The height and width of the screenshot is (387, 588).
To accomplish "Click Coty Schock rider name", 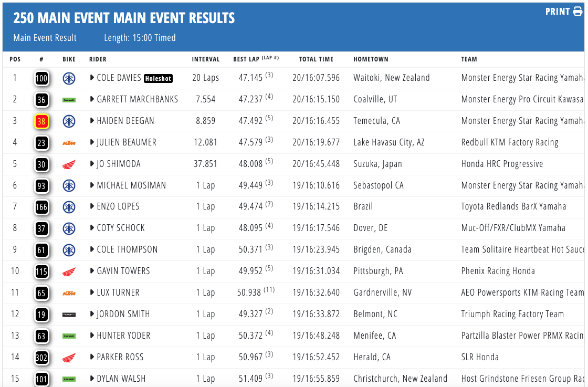I will tap(121, 228).
